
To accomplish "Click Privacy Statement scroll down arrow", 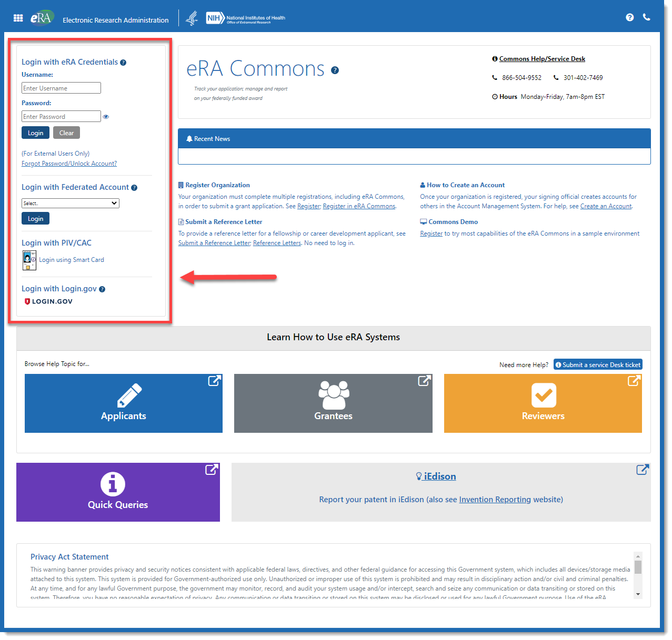I will pyautogui.click(x=638, y=594).
